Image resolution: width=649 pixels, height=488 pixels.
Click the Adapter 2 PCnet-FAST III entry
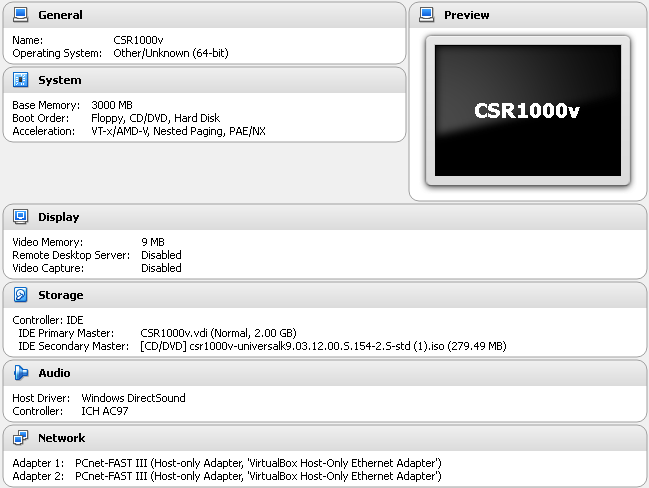258,476
